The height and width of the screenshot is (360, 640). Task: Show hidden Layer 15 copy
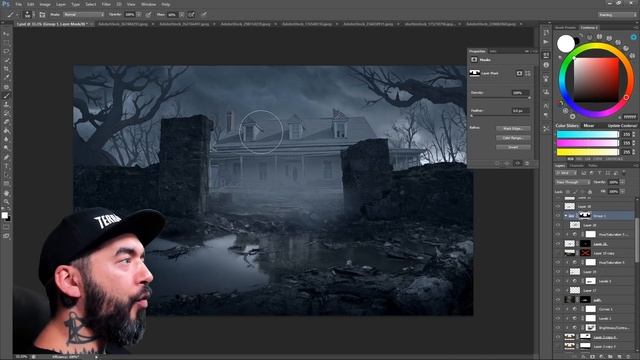pyautogui.click(x=558, y=253)
